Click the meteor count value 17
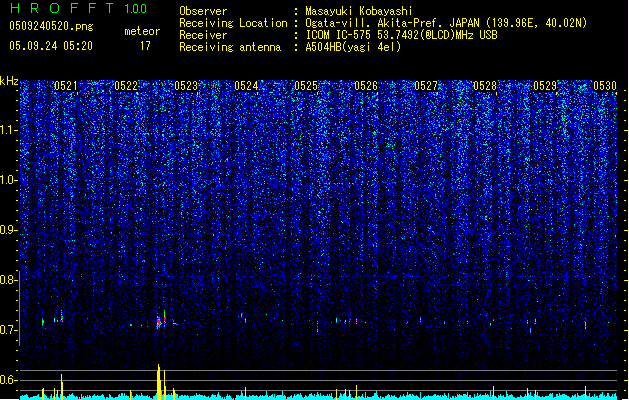Viewport: 629px width, 400px height. [x=145, y=46]
